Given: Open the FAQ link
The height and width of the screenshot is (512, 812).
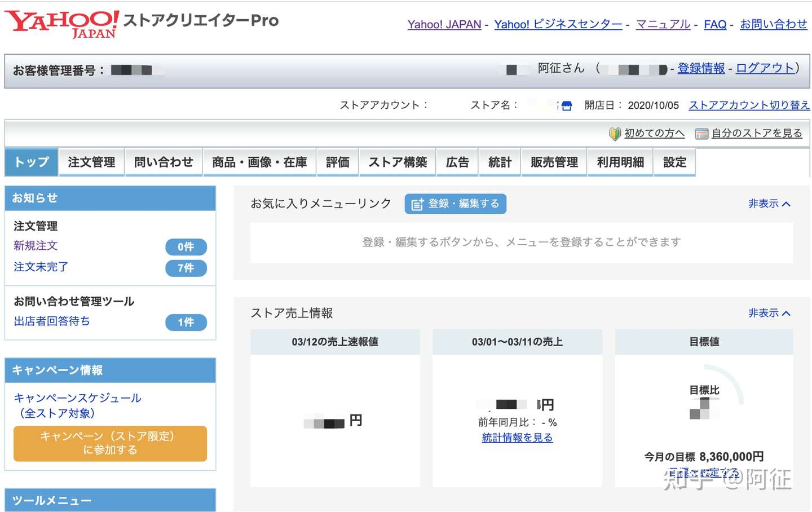Looking at the screenshot, I should pyautogui.click(x=715, y=24).
